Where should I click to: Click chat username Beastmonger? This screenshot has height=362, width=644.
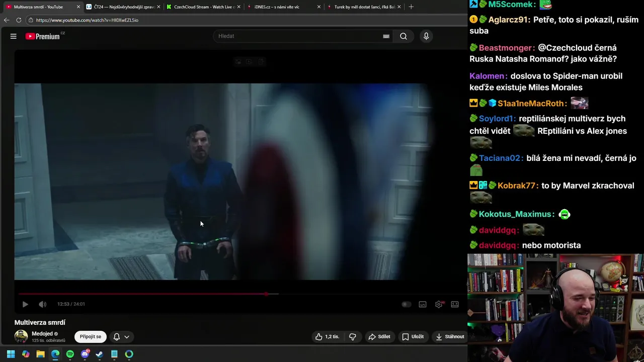point(506,48)
